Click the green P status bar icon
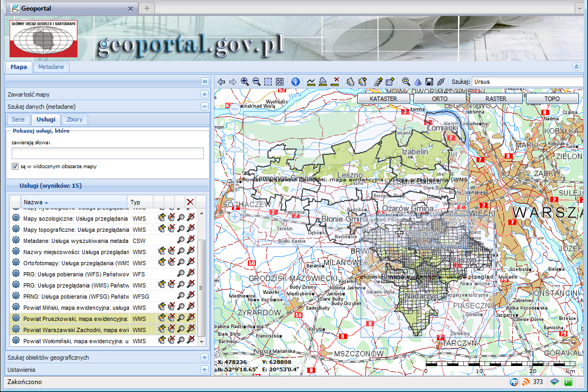588x392 pixels. pos(568,382)
